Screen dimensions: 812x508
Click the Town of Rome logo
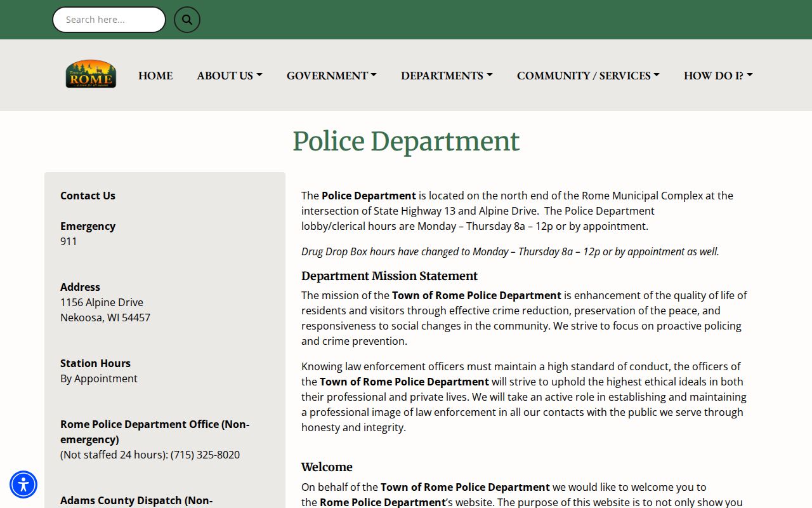[91, 74]
